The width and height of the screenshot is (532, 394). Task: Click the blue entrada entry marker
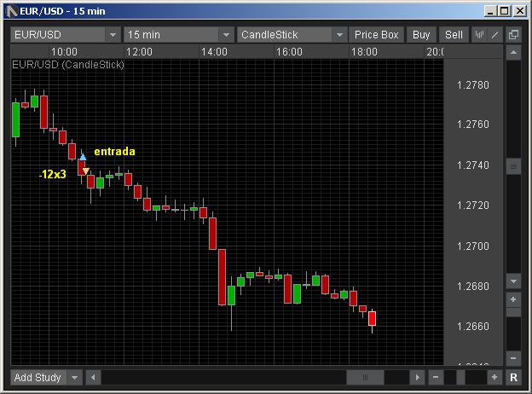pyautogui.click(x=83, y=158)
